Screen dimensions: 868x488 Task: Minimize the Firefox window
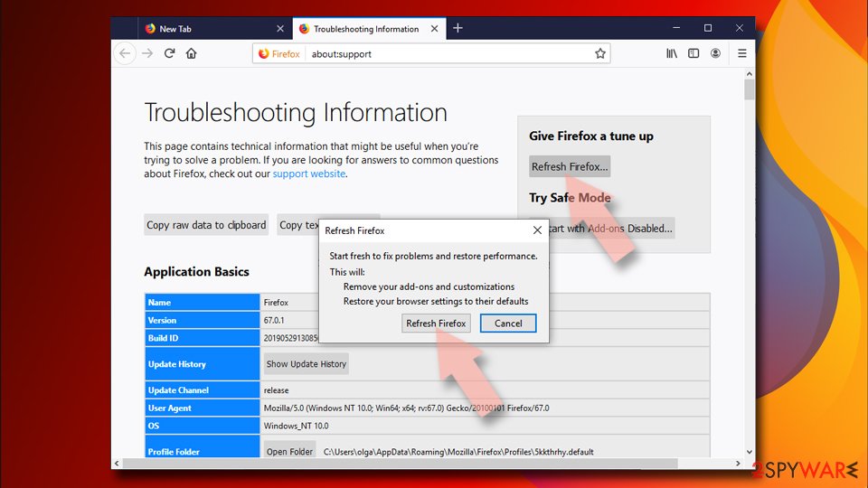click(676, 28)
